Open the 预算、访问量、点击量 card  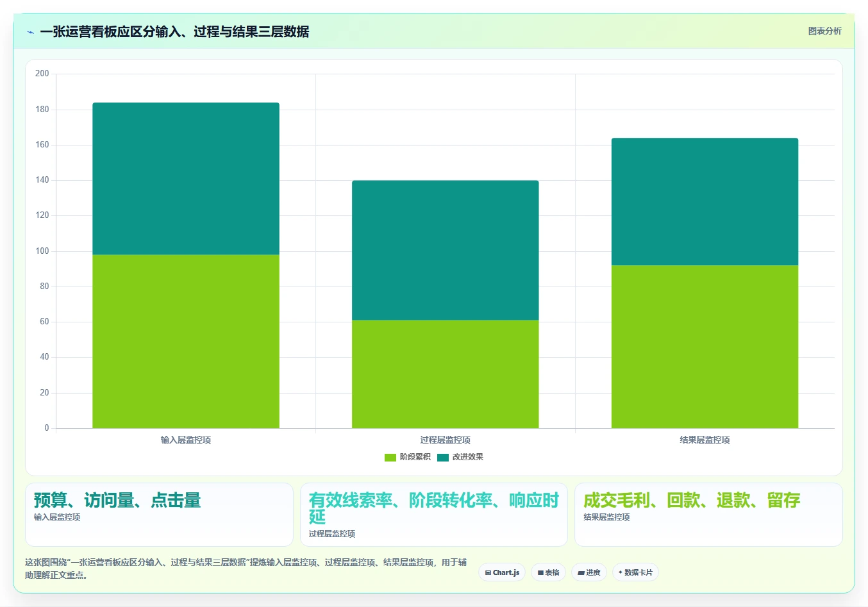click(x=159, y=515)
